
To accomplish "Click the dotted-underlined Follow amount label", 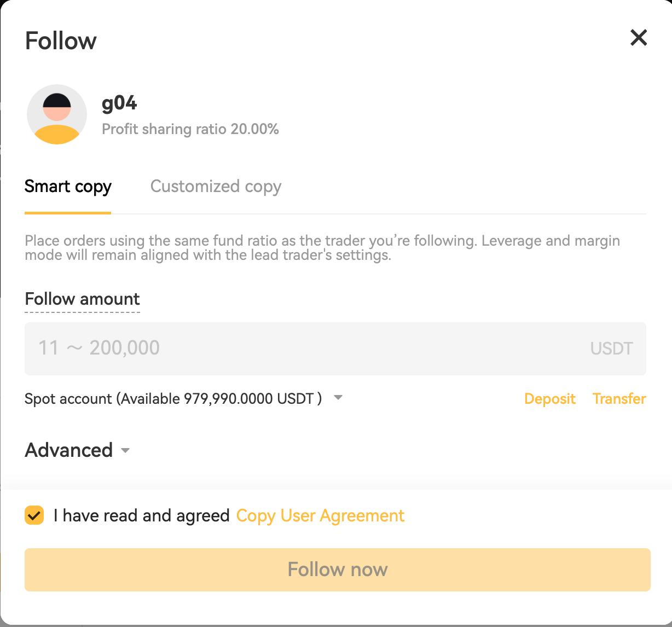I will pos(83,299).
